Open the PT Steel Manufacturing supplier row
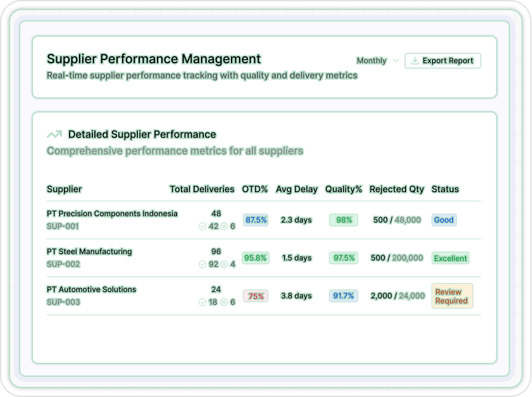532x397 pixels. click(x=89, y=252)
